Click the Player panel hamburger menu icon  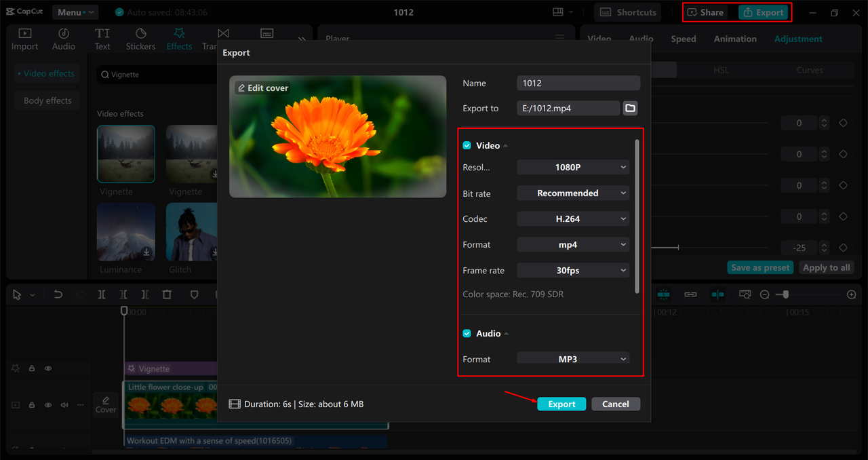[x=560, y=39]
